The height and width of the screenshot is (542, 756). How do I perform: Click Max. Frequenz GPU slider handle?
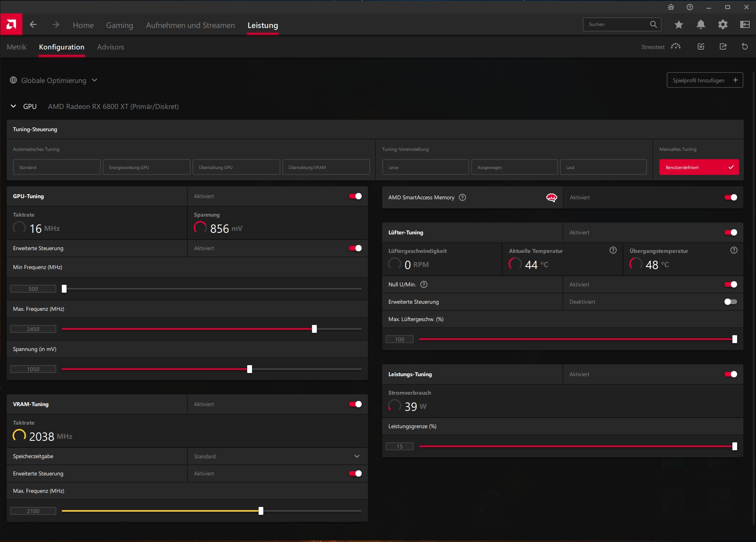[314, 329]
